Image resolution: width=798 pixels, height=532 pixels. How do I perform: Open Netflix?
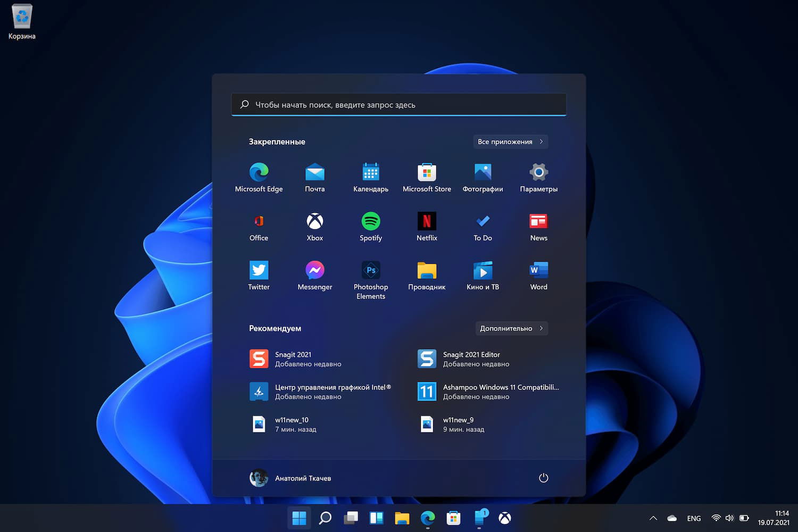[x=427, y=227]
